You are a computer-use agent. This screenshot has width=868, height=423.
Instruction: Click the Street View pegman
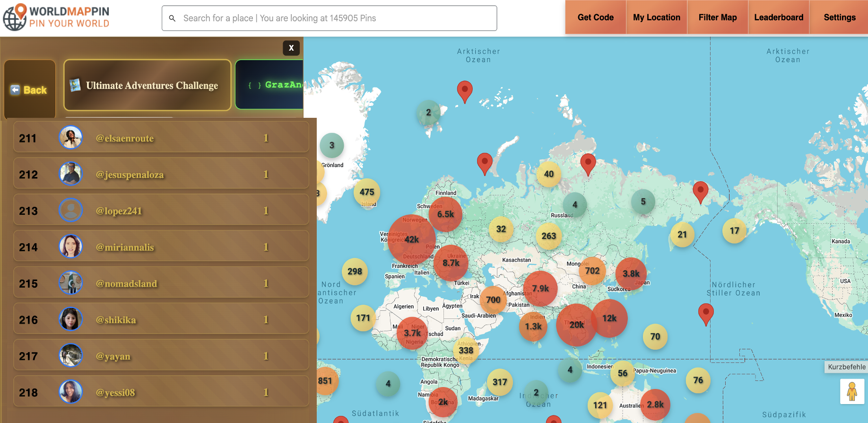(852, 392)
